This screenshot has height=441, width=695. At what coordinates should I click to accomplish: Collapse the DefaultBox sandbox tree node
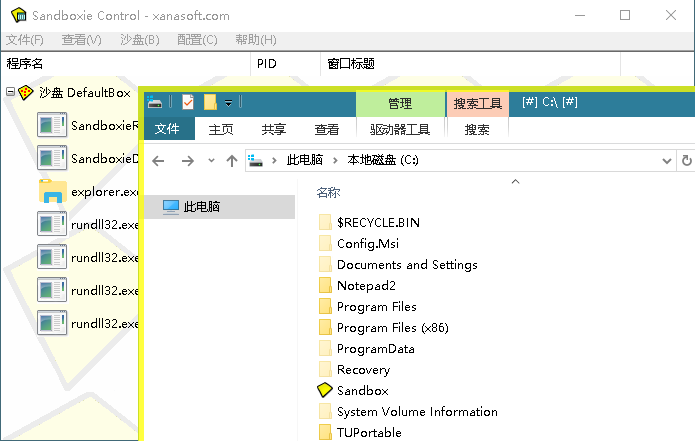pos(10,92)
